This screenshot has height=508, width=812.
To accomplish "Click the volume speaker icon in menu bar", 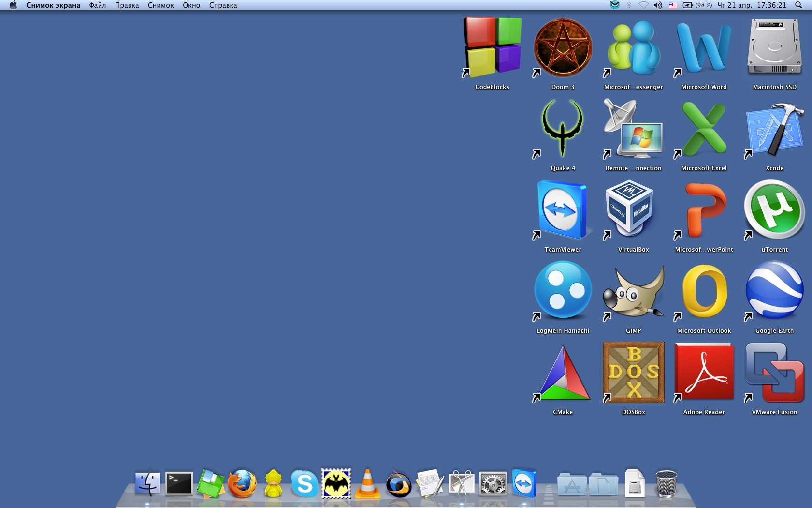I will 658,5.
